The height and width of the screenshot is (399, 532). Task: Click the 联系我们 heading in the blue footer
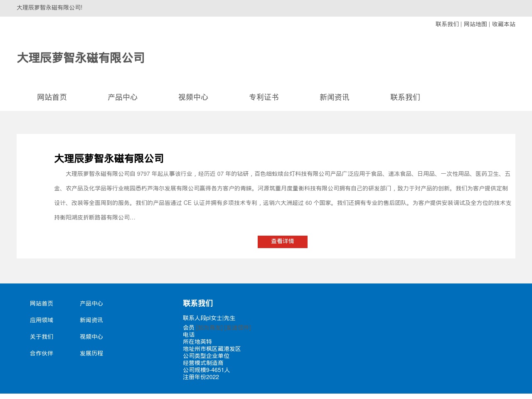tap(198, 303)
